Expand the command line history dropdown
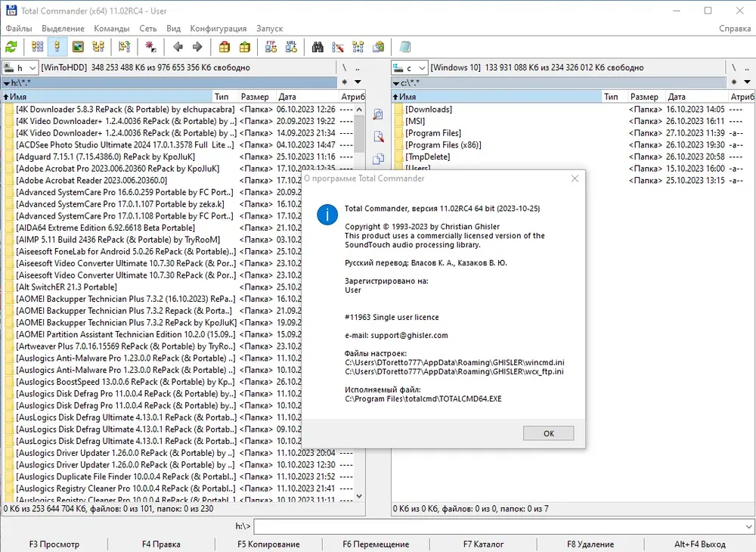Image resolution: width=756 pixels, height=552 pixels. 748,526
